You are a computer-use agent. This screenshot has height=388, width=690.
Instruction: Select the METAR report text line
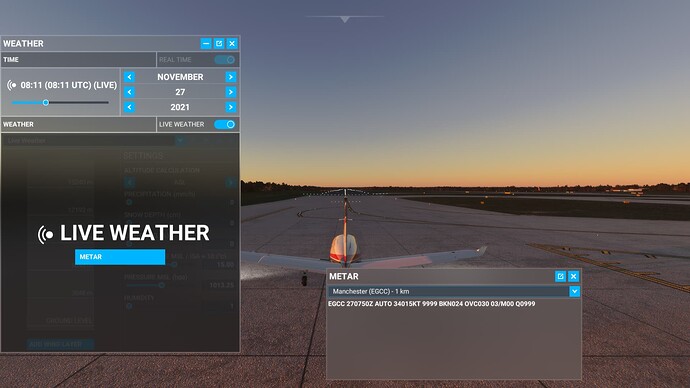[x=432, y=304]
